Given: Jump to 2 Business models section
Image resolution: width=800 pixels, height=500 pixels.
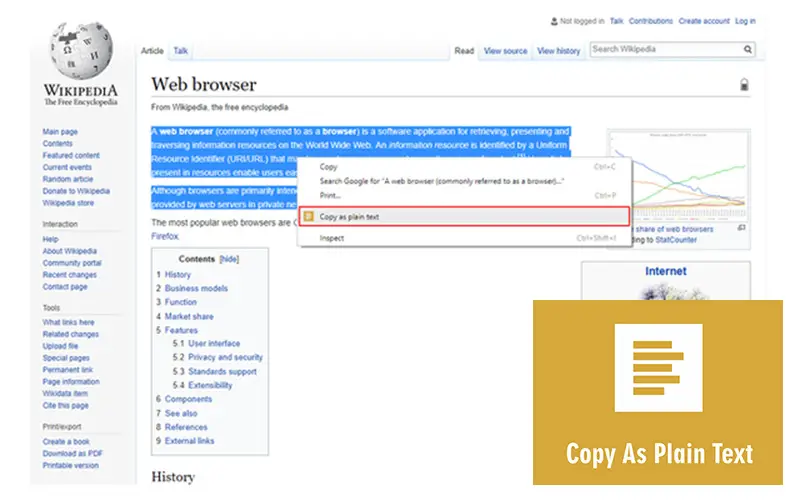Looking at the screenshot, I should pyautogui.click(x=192, y=288).
